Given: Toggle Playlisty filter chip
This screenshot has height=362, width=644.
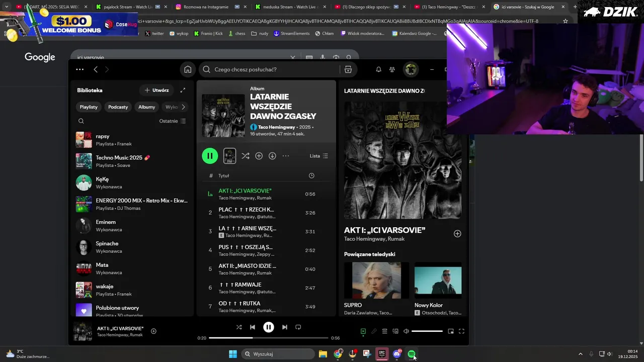Looking at the screenshot, I should click(89, 107).
